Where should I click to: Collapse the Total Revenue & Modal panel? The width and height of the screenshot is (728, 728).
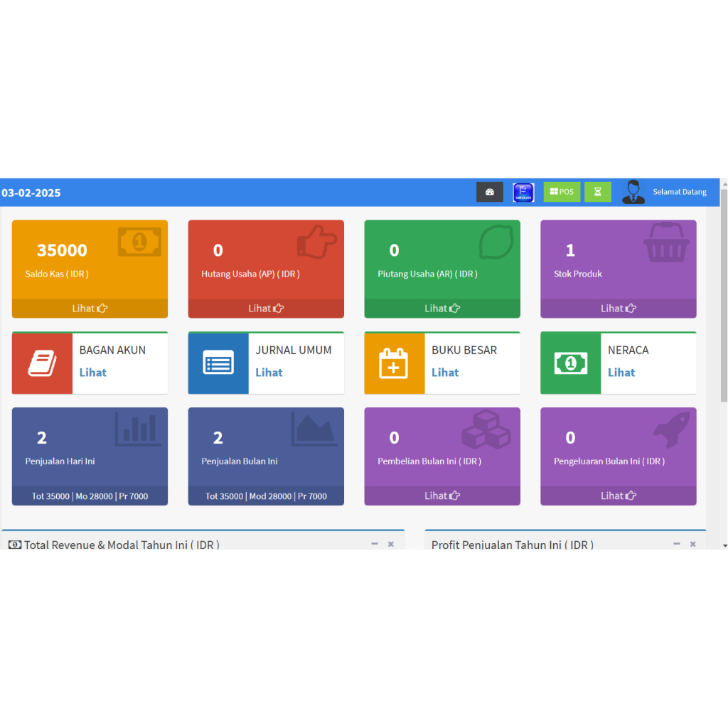375,543
